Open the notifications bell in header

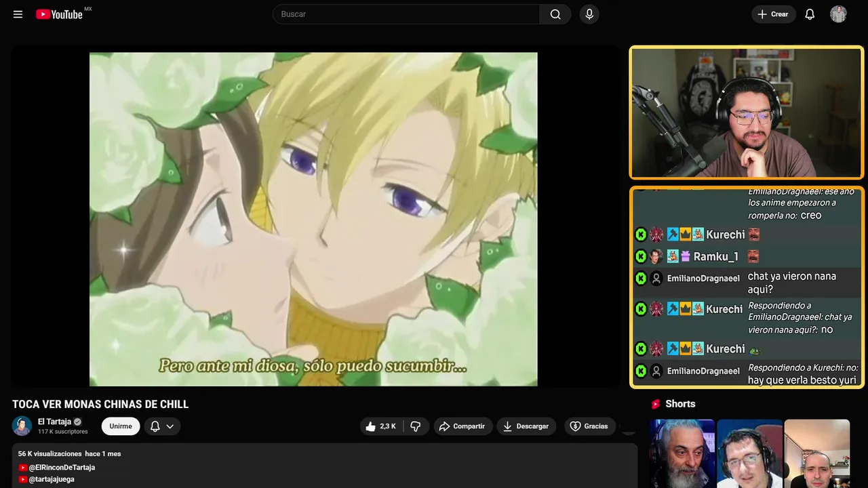(x=810, y=14)
